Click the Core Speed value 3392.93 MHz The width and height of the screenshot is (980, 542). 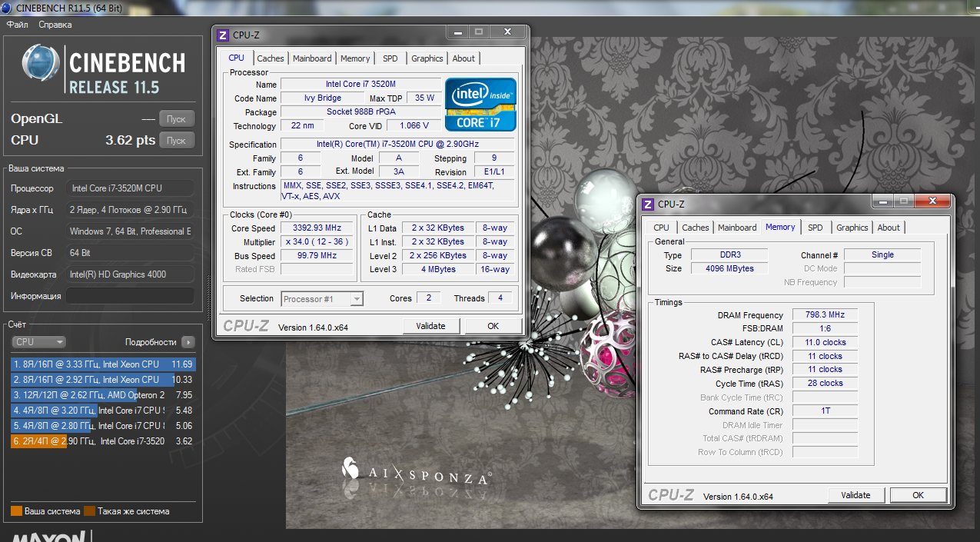pyautogui.click(x=317, y=228)
